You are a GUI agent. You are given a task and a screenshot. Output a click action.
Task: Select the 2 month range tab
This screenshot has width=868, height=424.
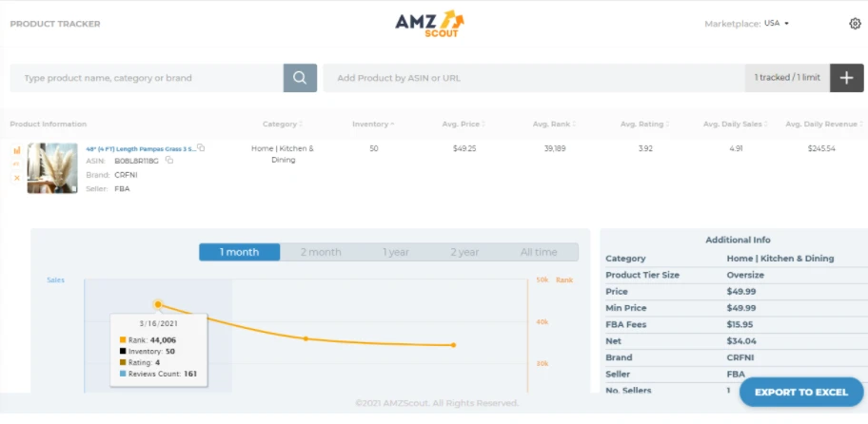click(x=321, y=252)
